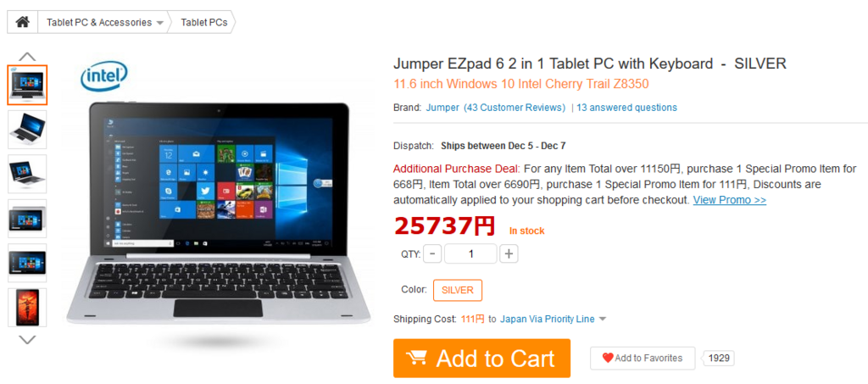868x384 pixels.
Task: Increase quantity with plus button
Action: click(509, 254)
